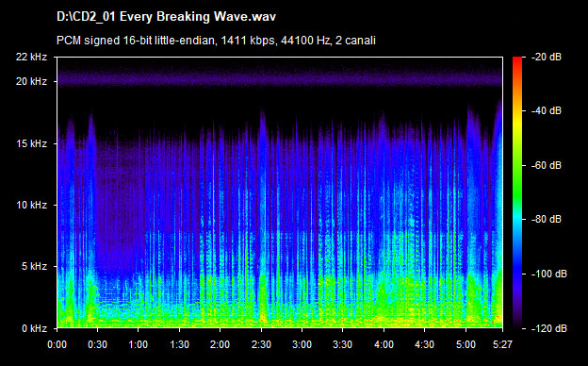
Task: Click the 1:00 time axis marker
Action: (x=138, y=344)
